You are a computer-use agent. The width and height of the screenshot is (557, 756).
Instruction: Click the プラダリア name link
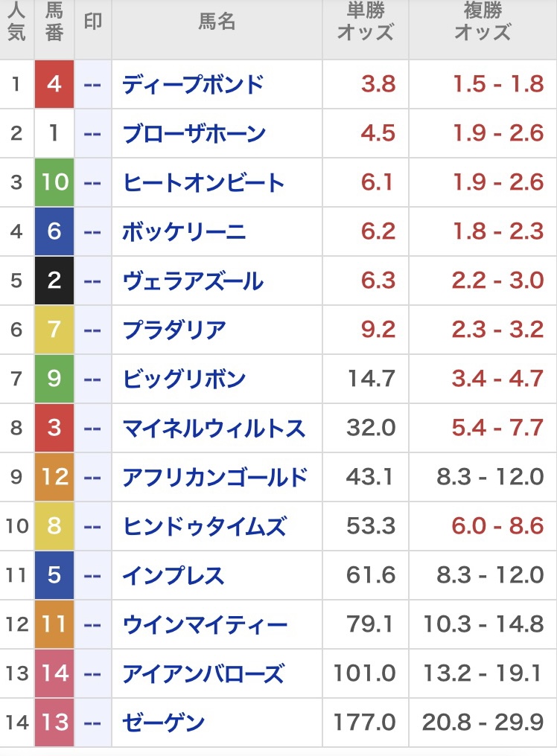click(174, 330)
